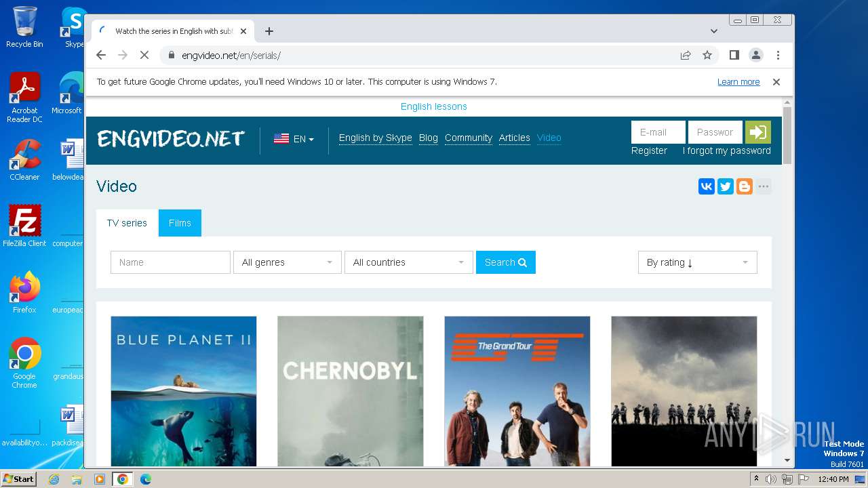Go back to previous page
Image resolution: width=868 pixels, height=488 pixels.
[101, 55]
